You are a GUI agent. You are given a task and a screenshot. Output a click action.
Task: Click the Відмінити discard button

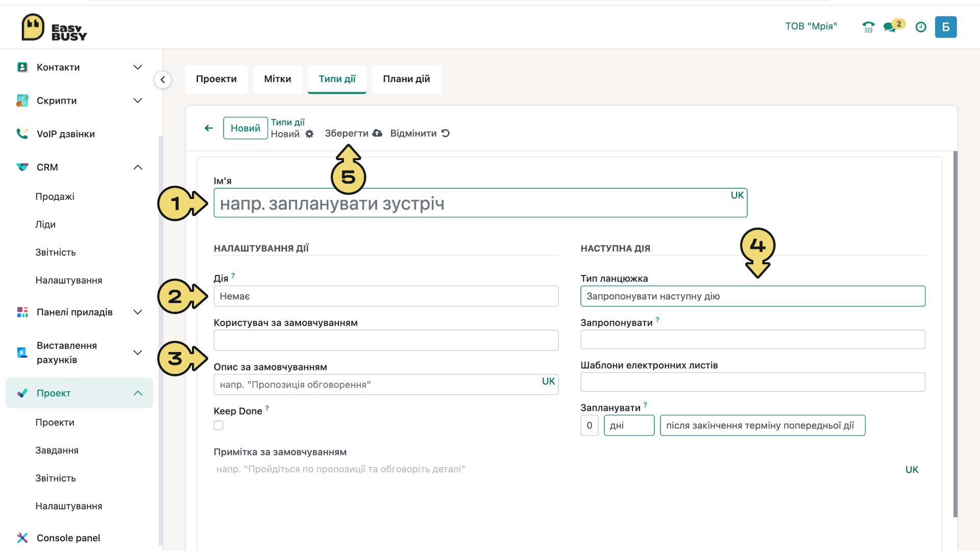point(420,133)
